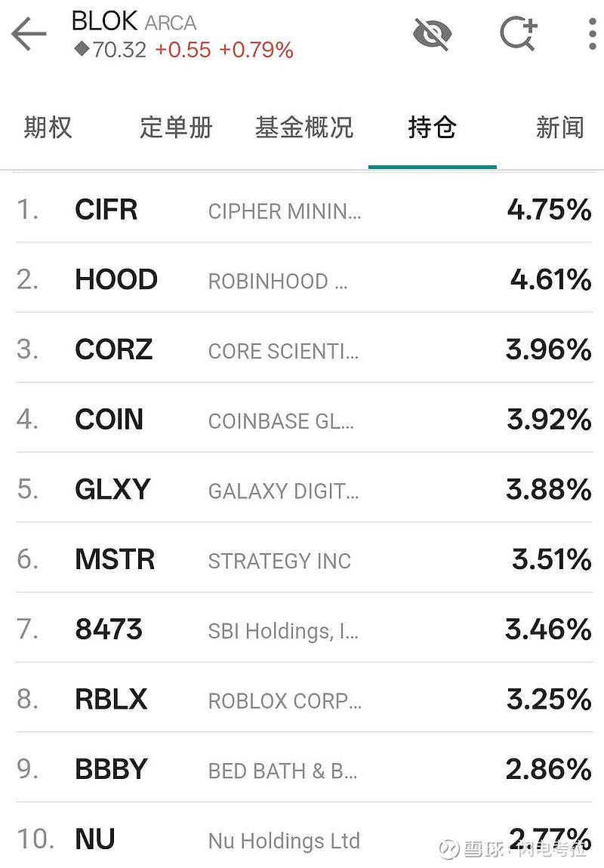Tap the BLOK ARCA ticker title

point(134,21)
